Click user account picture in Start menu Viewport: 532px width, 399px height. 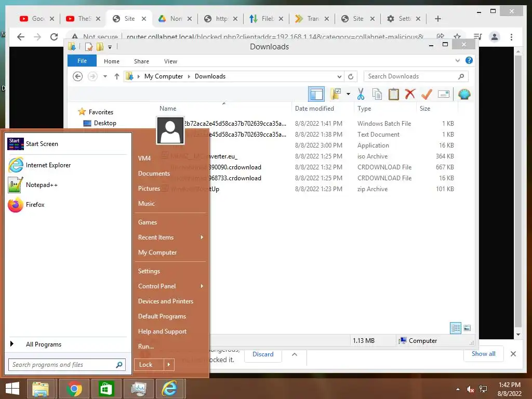170,130
